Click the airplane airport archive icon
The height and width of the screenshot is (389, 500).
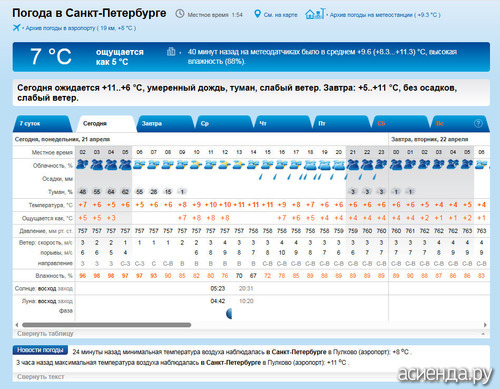tap(16, 28)
